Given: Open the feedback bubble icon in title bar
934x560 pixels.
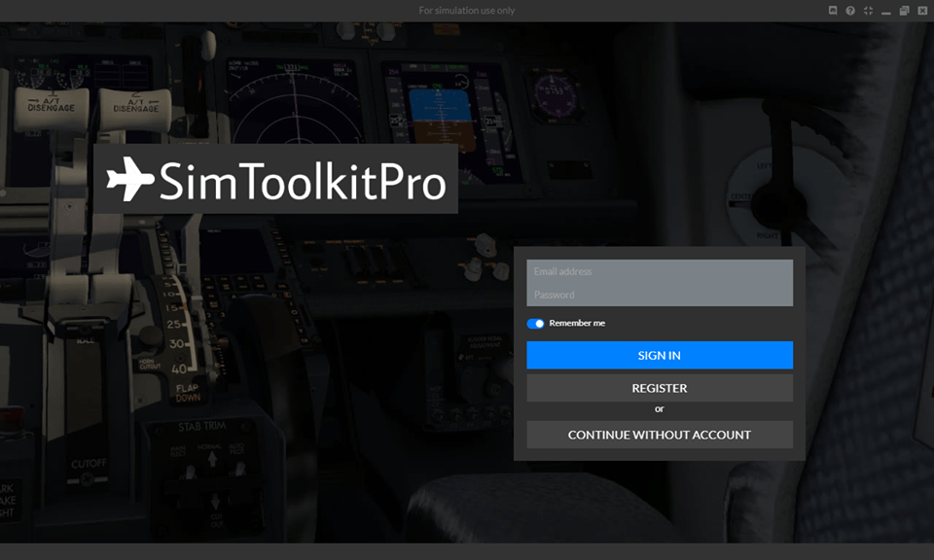Looking at the screenshot, I should coord(833,10).
